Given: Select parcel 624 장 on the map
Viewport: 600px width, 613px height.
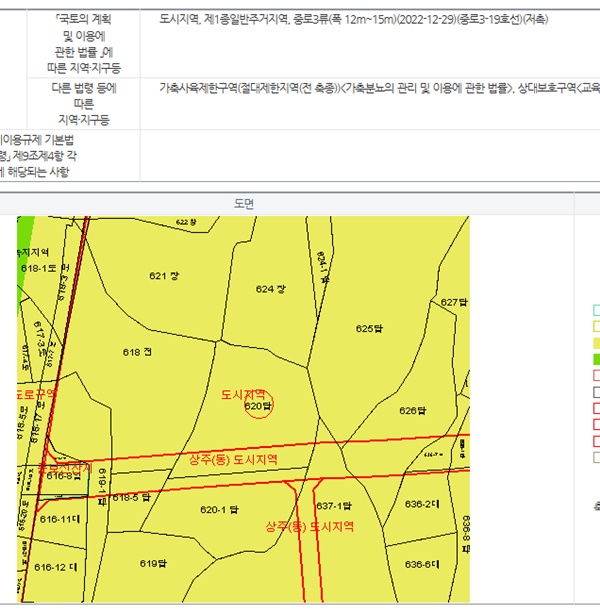Looking at the screenshot, I should pyautogui.click(x=270, y=288).
